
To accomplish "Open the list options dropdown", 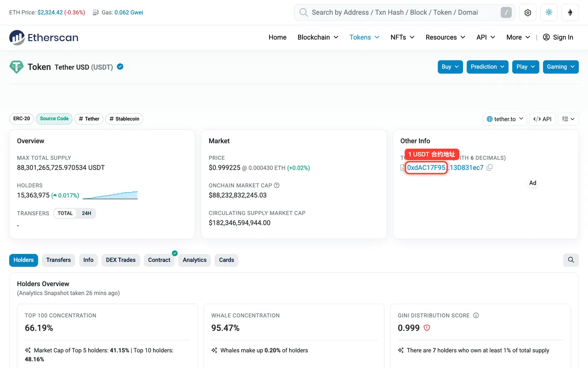I will (x=568, y=119).
